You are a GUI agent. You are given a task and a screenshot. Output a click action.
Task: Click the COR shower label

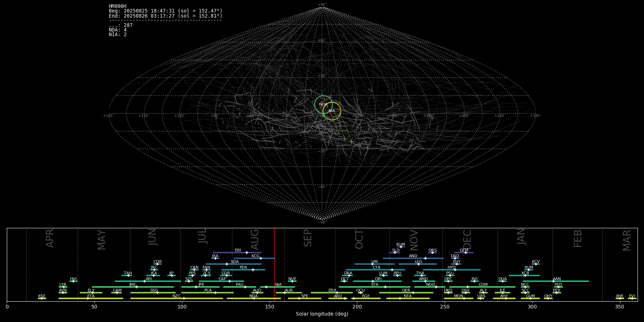coord(157,262)
